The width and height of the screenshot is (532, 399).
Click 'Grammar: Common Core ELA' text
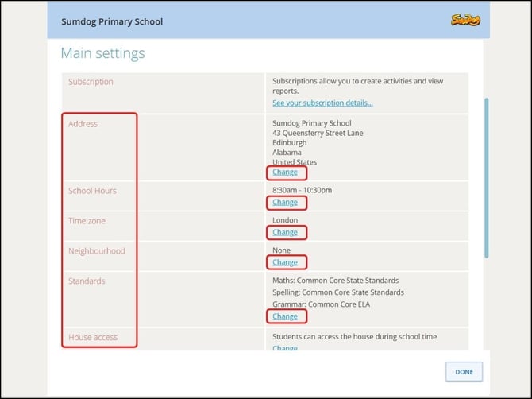(x=321, y=304)
